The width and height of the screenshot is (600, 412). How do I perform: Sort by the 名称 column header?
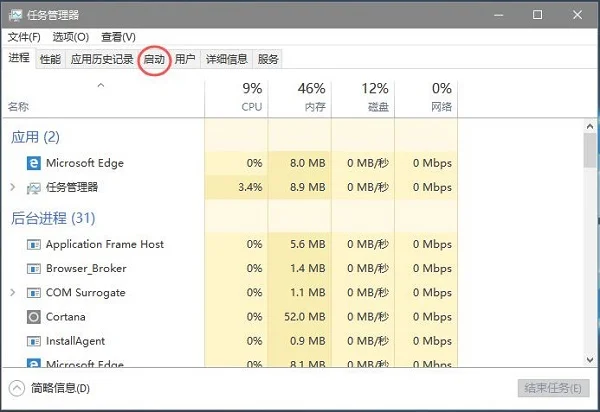point(18,106)
